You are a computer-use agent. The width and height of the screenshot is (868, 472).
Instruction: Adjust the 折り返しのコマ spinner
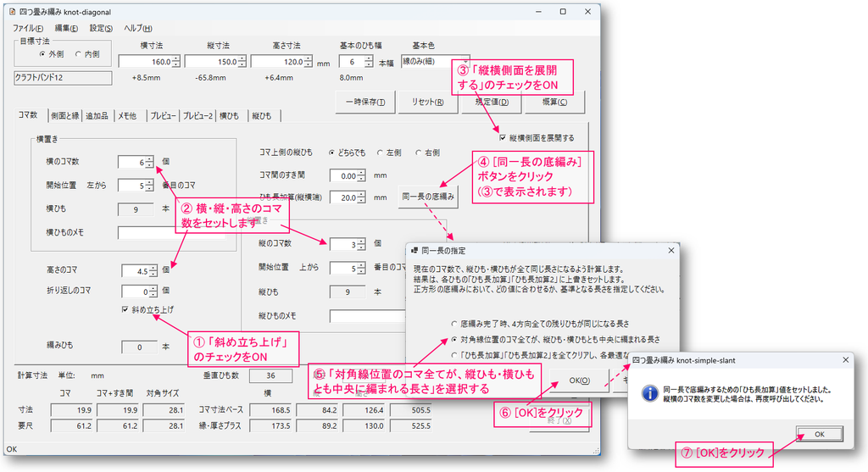[153, 291]
